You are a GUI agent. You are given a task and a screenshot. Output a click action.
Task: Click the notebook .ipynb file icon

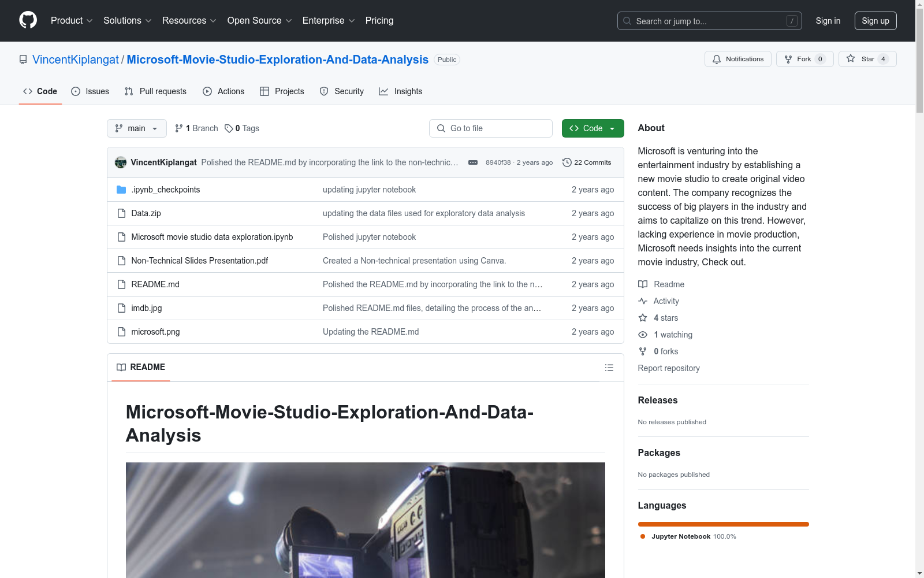tap(121, 237)
